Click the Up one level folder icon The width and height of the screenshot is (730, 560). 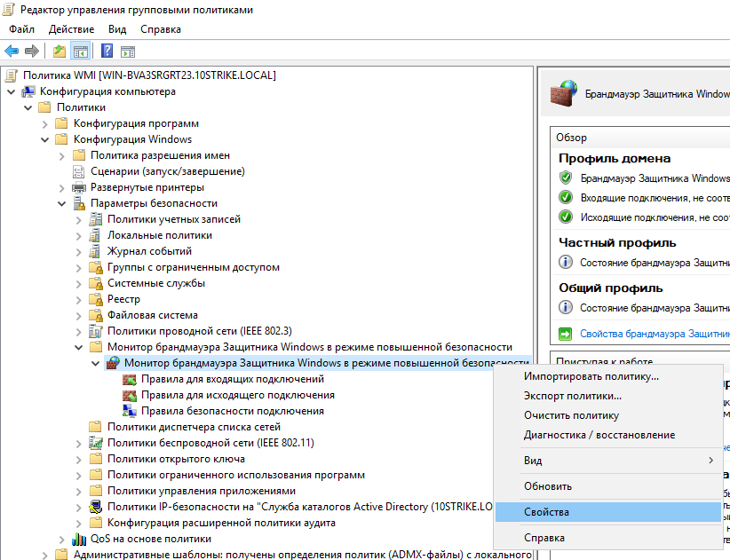[60, 51]
